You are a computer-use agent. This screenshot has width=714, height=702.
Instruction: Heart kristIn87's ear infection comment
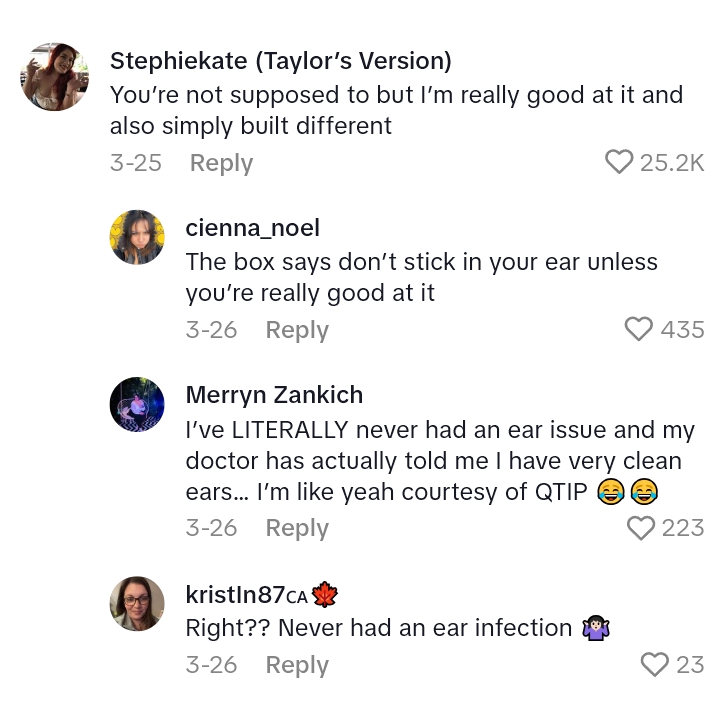pos(654,664)
